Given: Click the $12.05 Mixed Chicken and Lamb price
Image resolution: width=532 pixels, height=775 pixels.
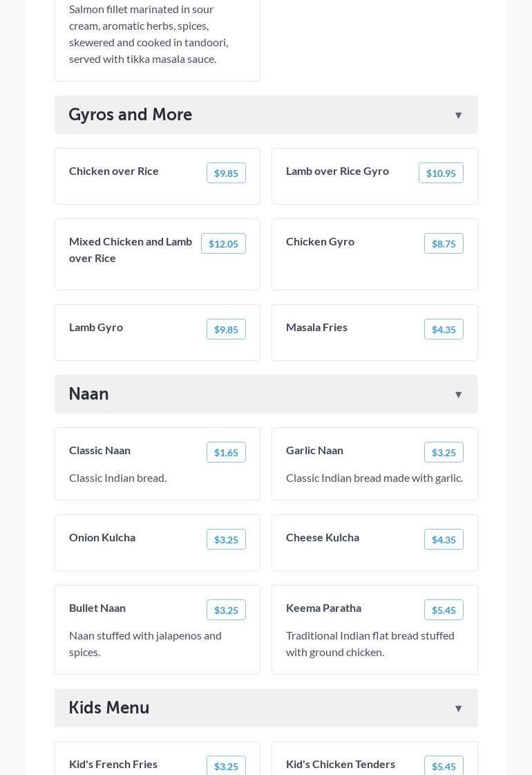Looking at the screenshot, I should point(223,244).
